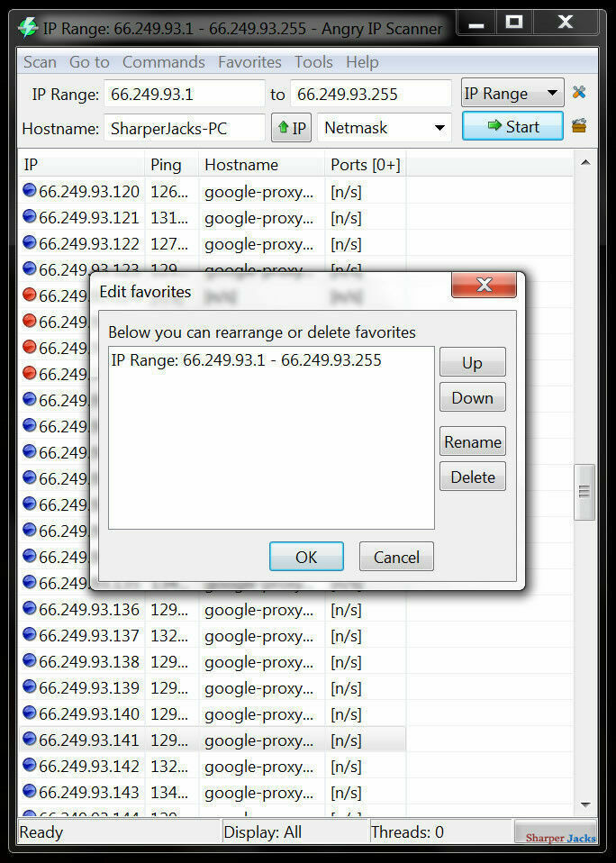
Task: Click the vertical scrollbar thumb
Action: pyautogui.click(x=584, y=492)
